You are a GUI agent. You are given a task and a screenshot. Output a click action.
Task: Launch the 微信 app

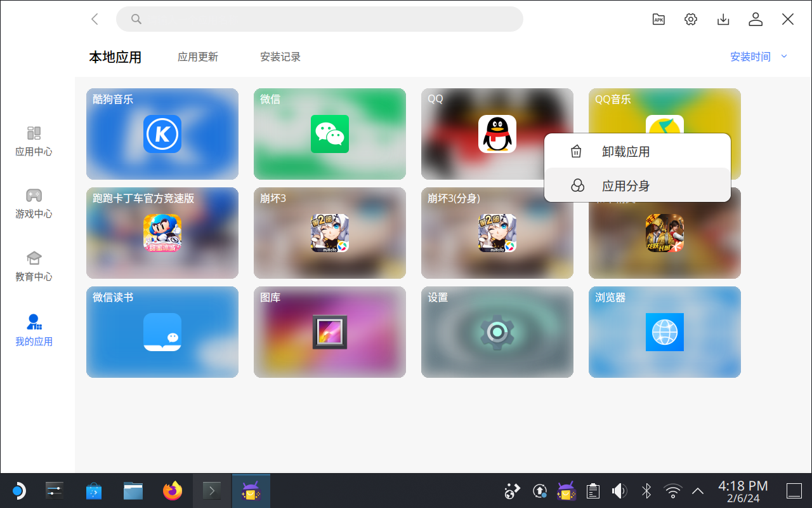(330, 134)
